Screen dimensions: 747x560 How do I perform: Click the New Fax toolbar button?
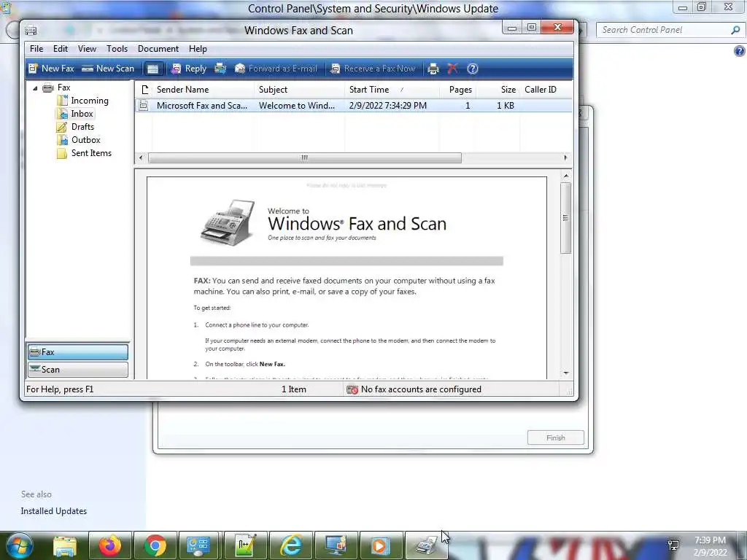point(51,69)
